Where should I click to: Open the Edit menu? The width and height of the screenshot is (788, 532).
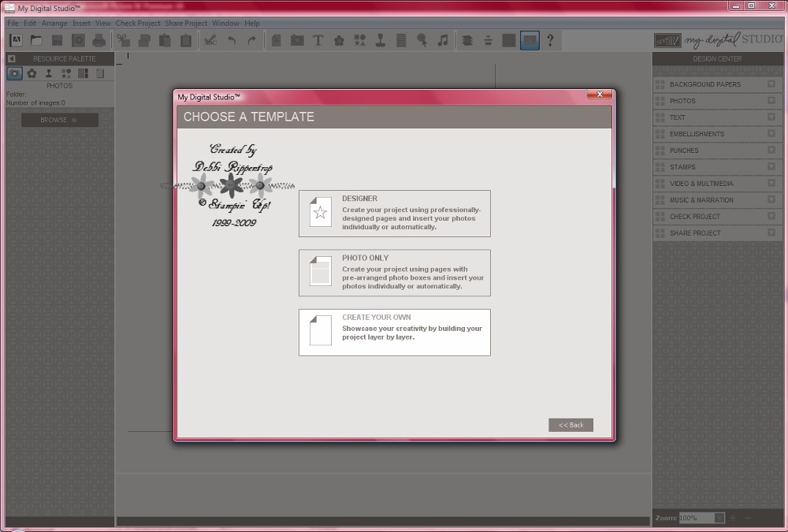[x=30, y=23]
